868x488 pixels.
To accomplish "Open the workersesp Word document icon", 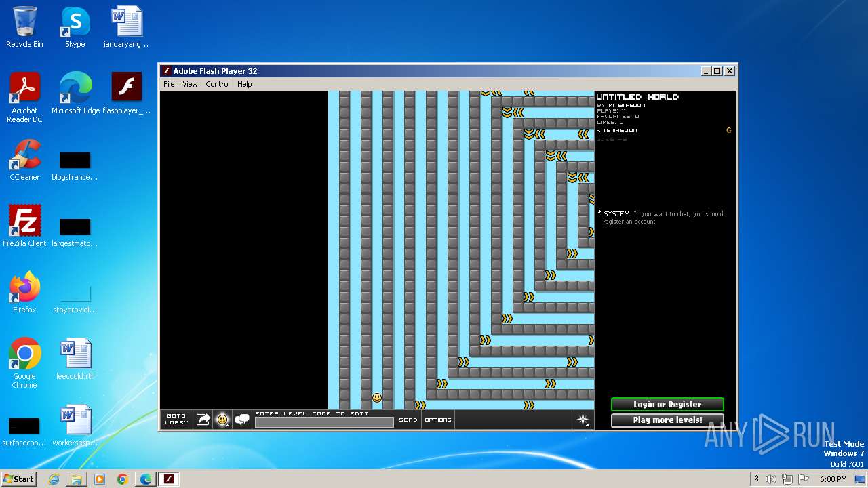I will (x=75, y=426).
